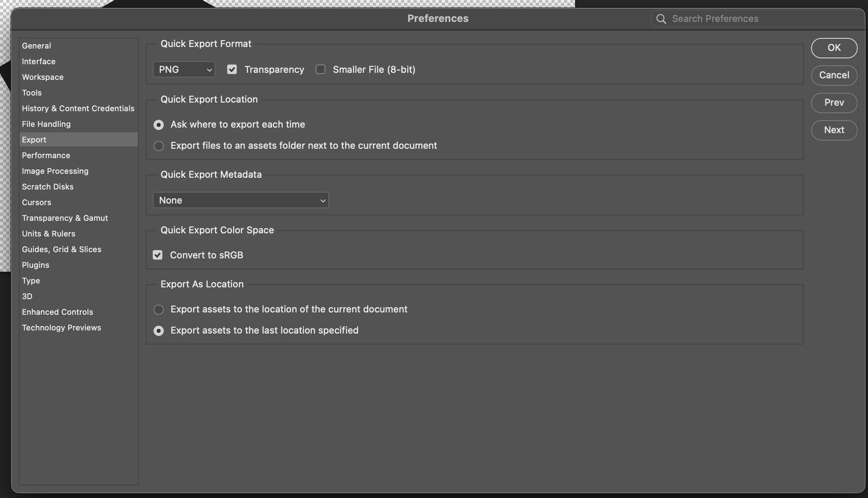Viewport: 868px width, 498px height.
Task: Select export to current document location
Action: click(x=159, y=310)
